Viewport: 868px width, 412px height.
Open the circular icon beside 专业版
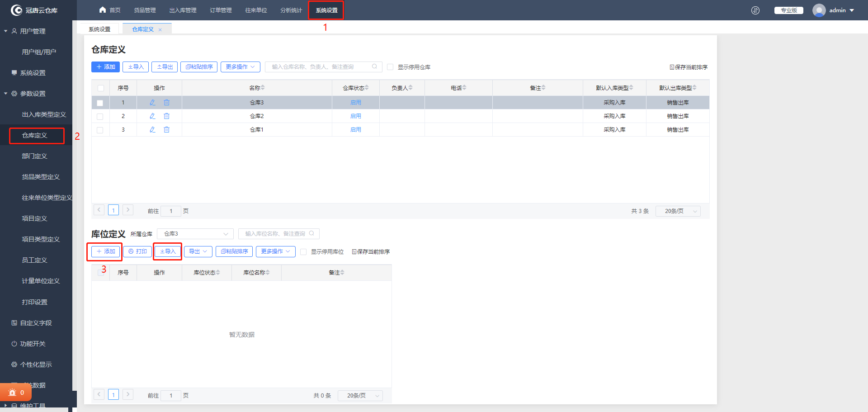coord(755,10)
